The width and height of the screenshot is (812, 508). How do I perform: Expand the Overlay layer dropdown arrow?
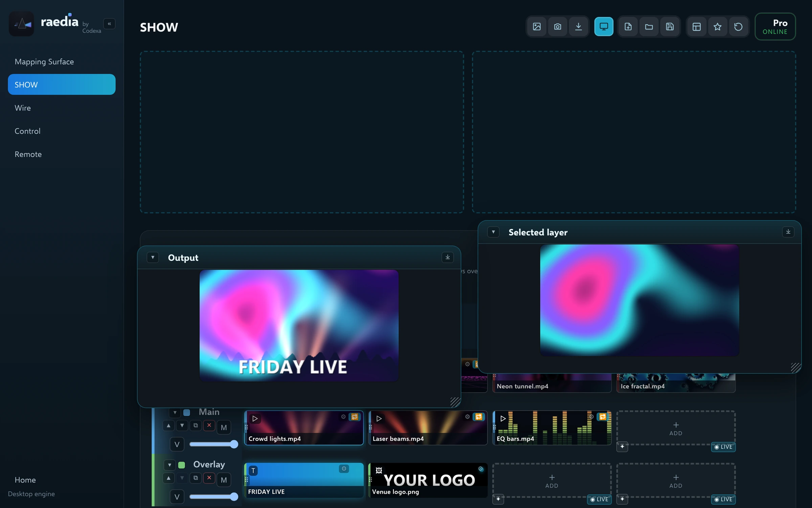coord(170,465)
